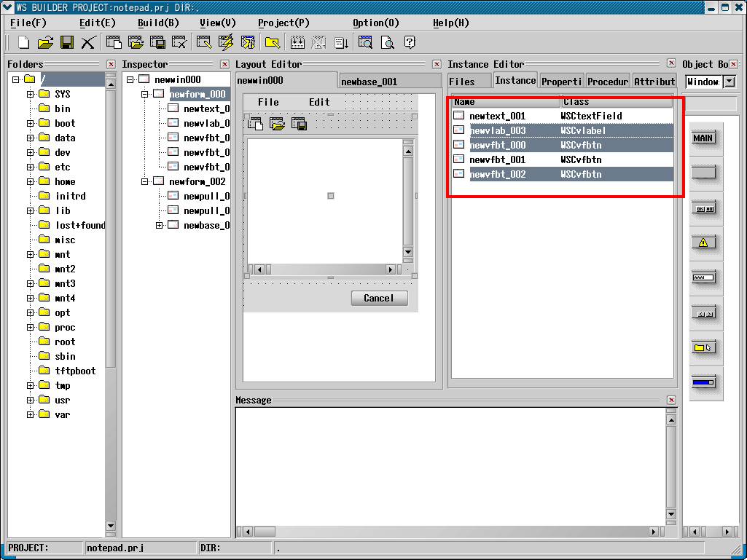The height and width of the screenshot is (560, 747).
Task: Click the document with magnifier preview icon
Action: 387,42
